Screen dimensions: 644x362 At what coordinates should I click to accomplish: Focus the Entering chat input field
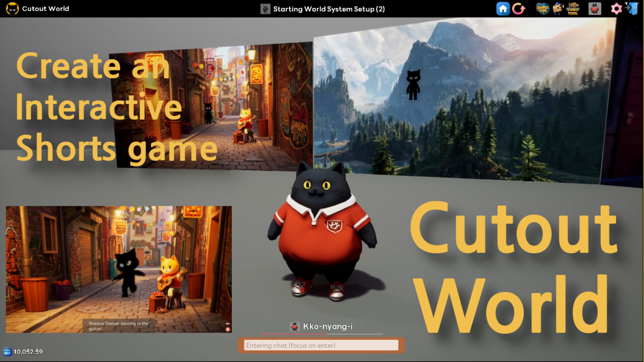pyautogui.click(x=321, y=345)
